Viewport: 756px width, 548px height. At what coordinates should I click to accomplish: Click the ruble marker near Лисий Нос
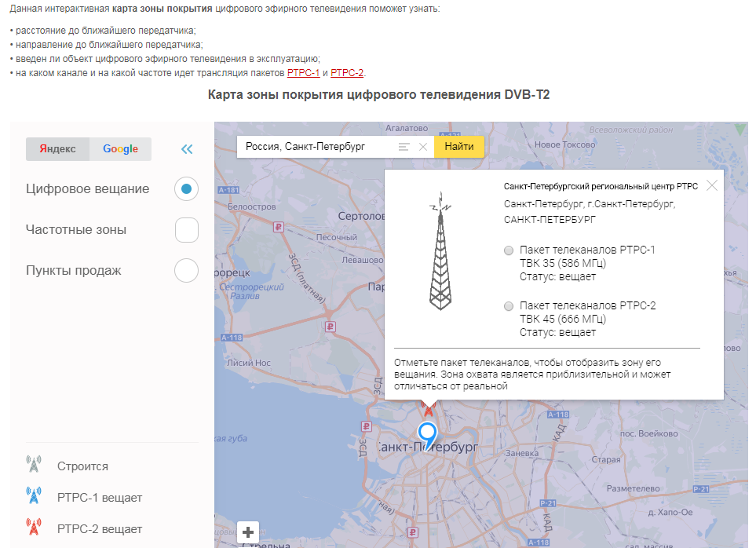[330, 327]
